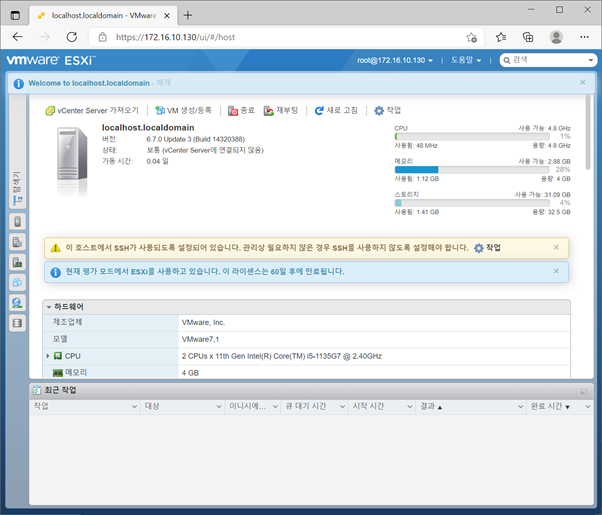This screenshot has height=515, width=602.
Task: Click VM 생성/등록 toolbar button
Action: pos(183,111)
